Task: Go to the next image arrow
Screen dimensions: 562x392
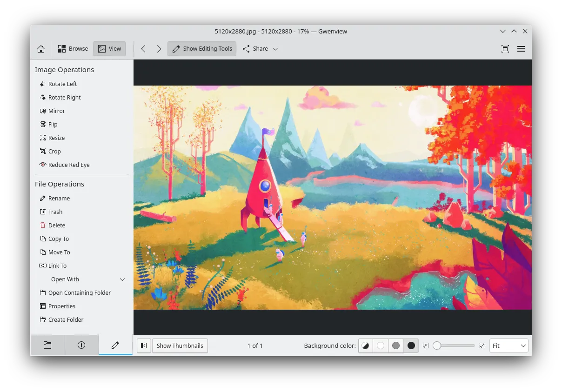Action: [159, 49]
